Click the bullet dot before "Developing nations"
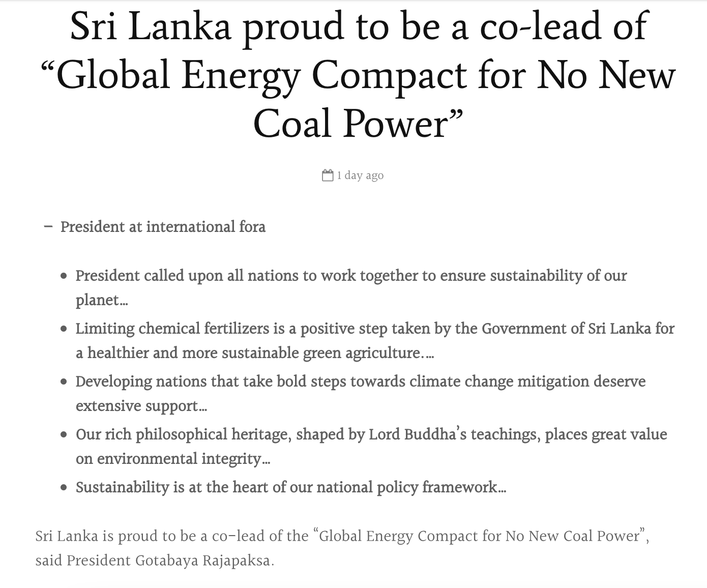The image size is (707, 588). (64, 381)
